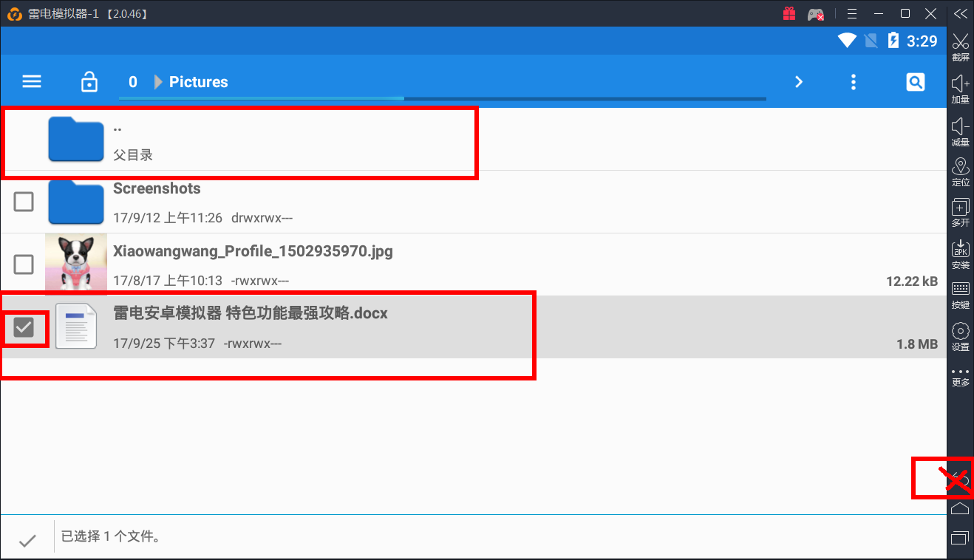Open the 定位 location tool
The image size is (974, 560).
(x=961, y=172)
